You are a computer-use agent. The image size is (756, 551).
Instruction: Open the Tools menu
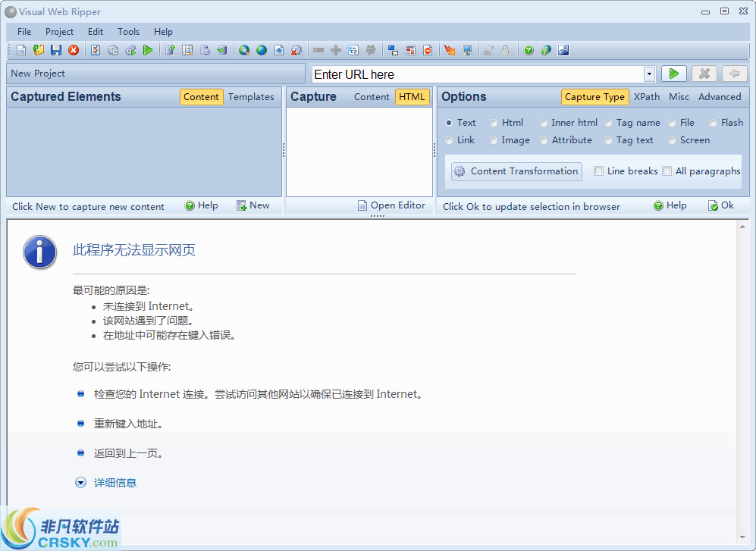128,32
